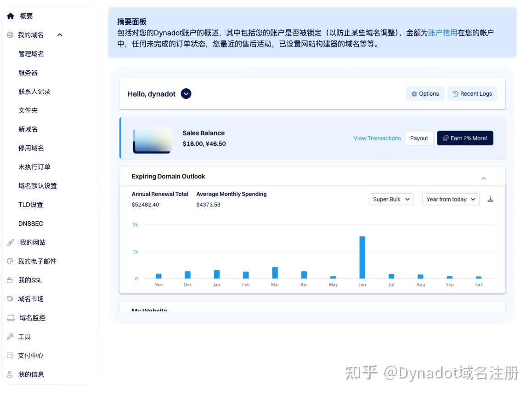Select 域名默认设置 sidebar entry
532x396 pixels.
click(37, 186)
